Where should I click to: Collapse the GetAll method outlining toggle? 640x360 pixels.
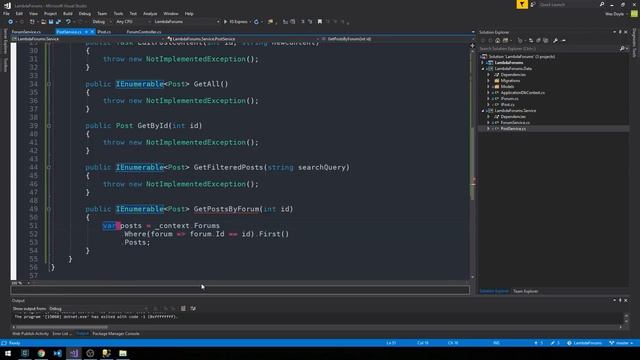point(49,84)
